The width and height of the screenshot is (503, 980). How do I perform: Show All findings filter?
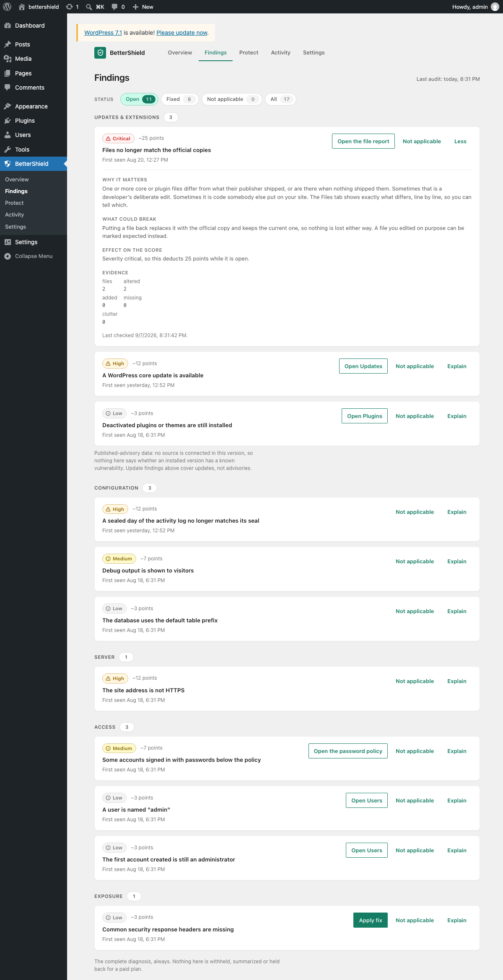pos(280,99)
